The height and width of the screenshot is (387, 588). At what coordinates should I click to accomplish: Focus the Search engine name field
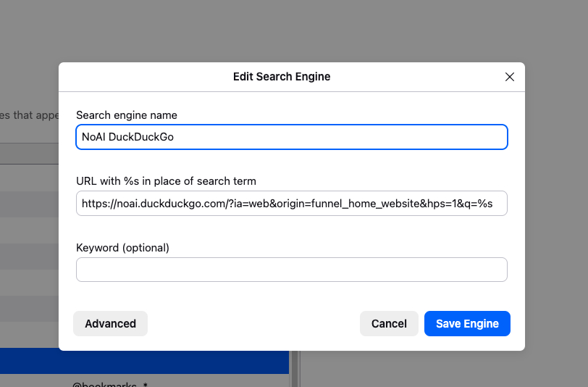291,137
